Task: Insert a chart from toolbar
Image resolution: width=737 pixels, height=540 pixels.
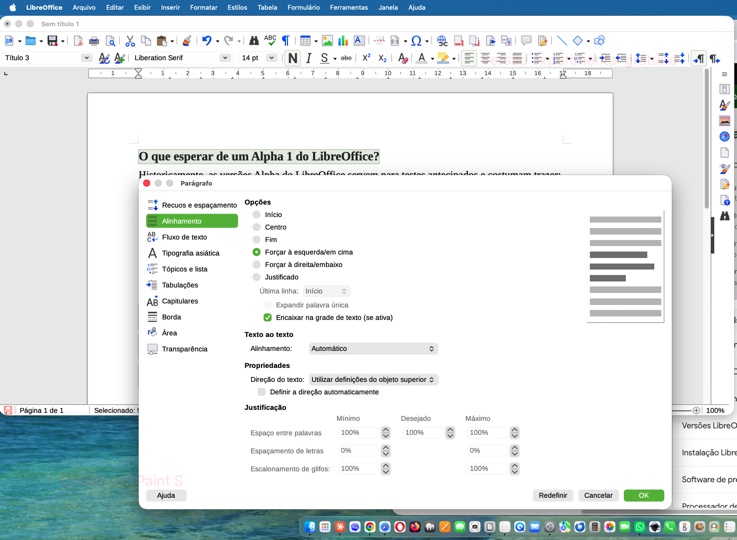Action: (343, 41)
